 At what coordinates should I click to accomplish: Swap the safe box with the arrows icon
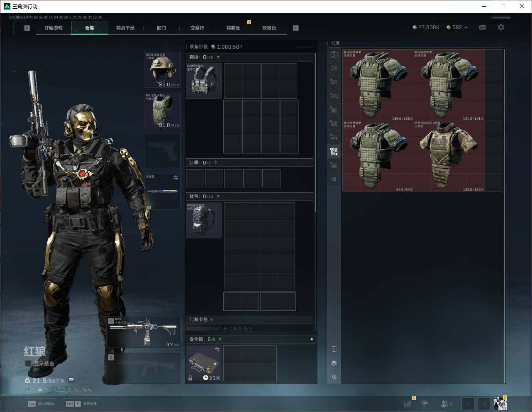[x=217, y=349]
